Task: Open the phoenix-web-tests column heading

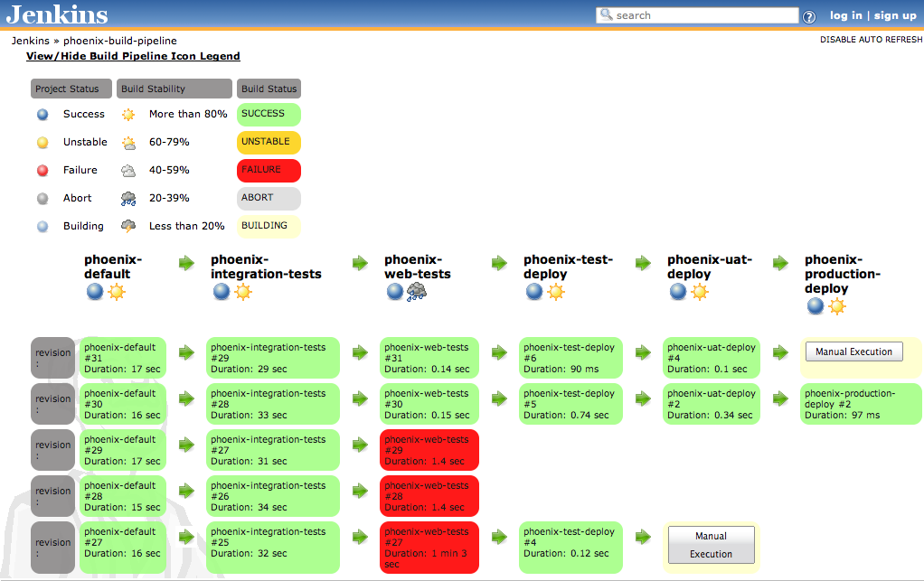Action: 417,267
